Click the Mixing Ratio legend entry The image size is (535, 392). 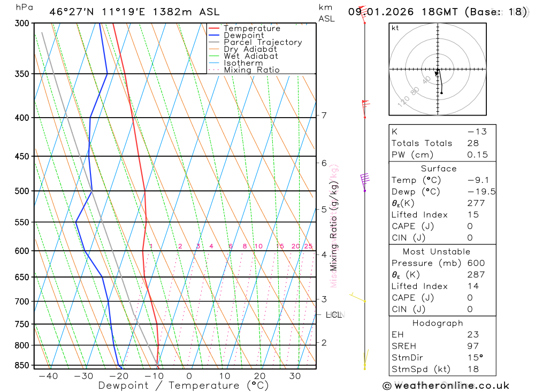pos(251,70)
